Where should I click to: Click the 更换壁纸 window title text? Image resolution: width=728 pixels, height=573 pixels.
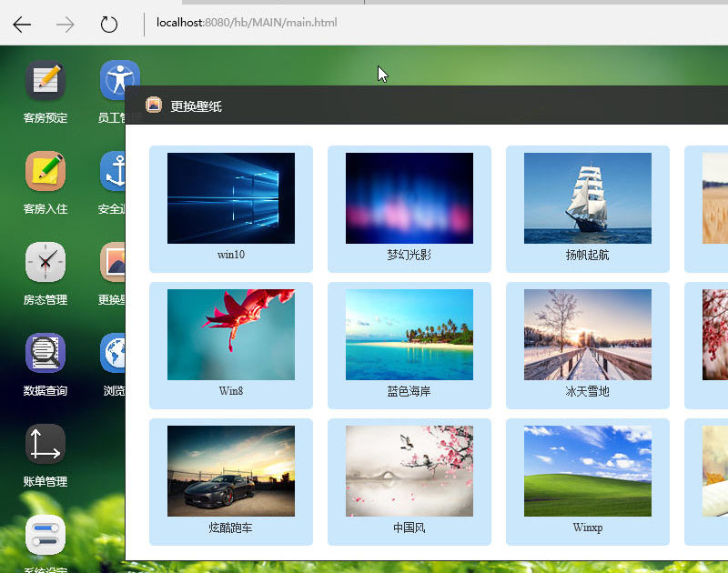(196, 106)
